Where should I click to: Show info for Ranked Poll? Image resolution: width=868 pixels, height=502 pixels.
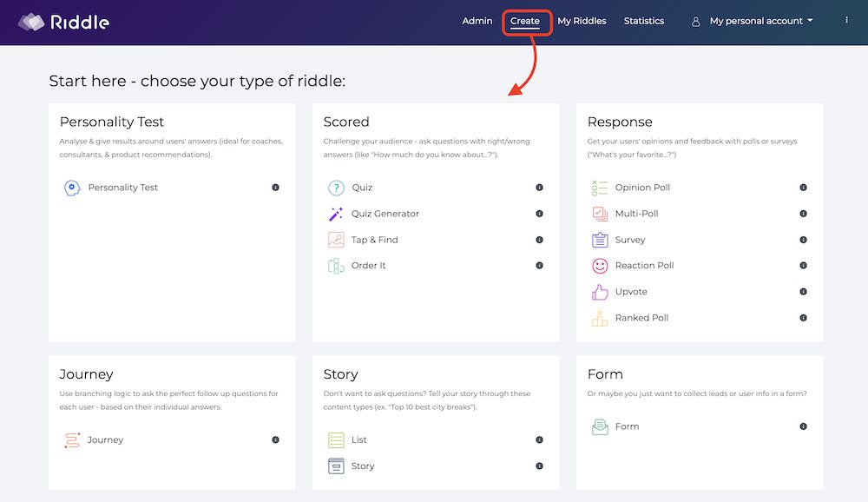(x=803, y=318)
